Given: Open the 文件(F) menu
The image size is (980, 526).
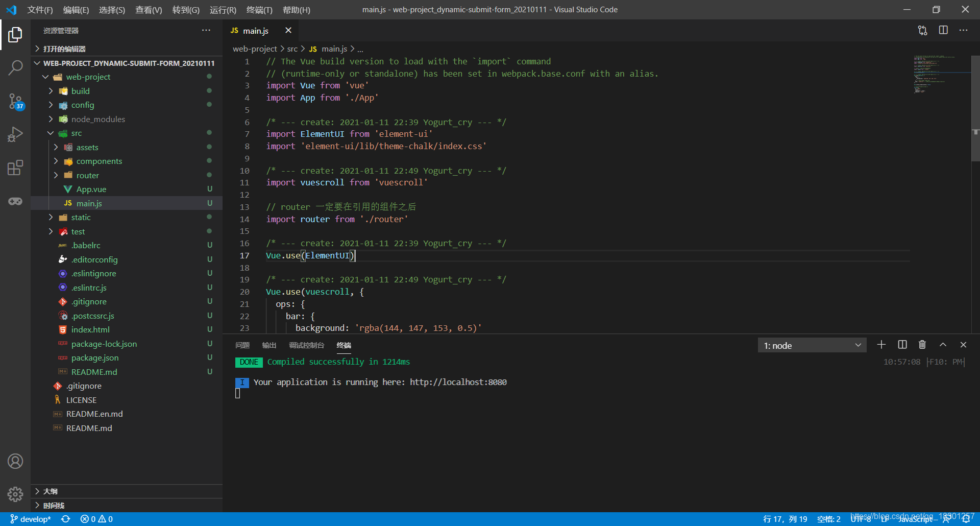Looking at the screenshot, I should tap(40, 10).
